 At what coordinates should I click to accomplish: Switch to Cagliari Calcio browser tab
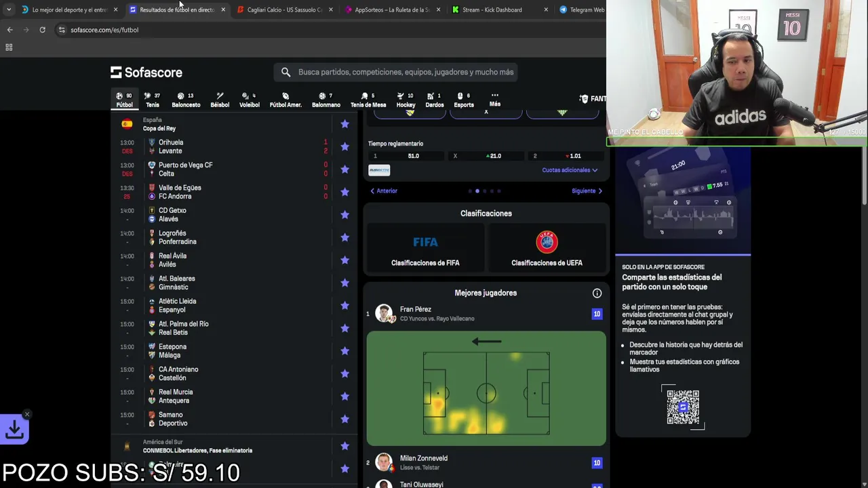tap(285, 9)
